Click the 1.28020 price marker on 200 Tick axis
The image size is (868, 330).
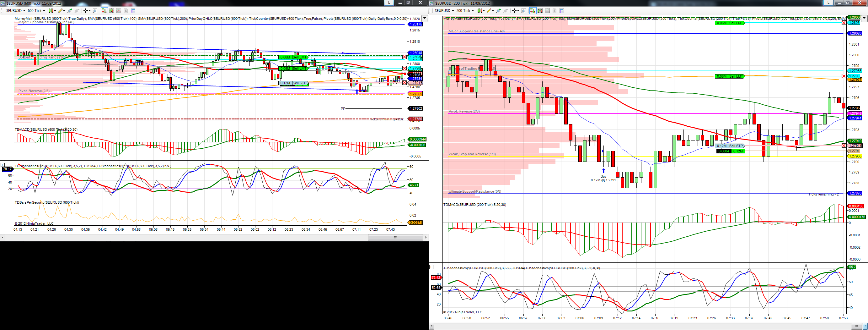[855, 33]
